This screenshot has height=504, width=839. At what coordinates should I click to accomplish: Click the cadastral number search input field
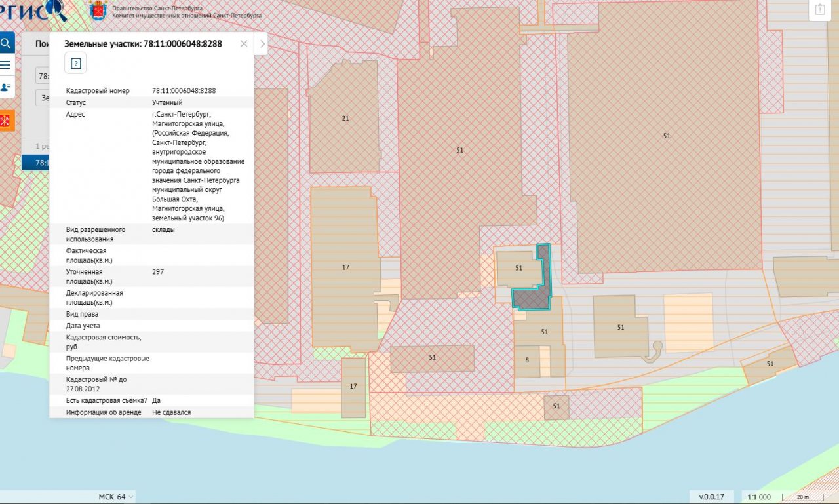coord(42,76)
